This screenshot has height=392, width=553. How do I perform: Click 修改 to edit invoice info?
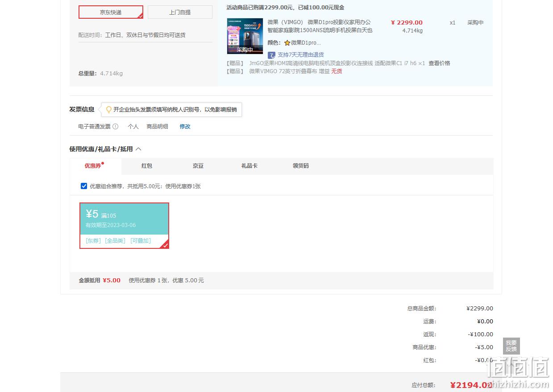tap(185, 127)
